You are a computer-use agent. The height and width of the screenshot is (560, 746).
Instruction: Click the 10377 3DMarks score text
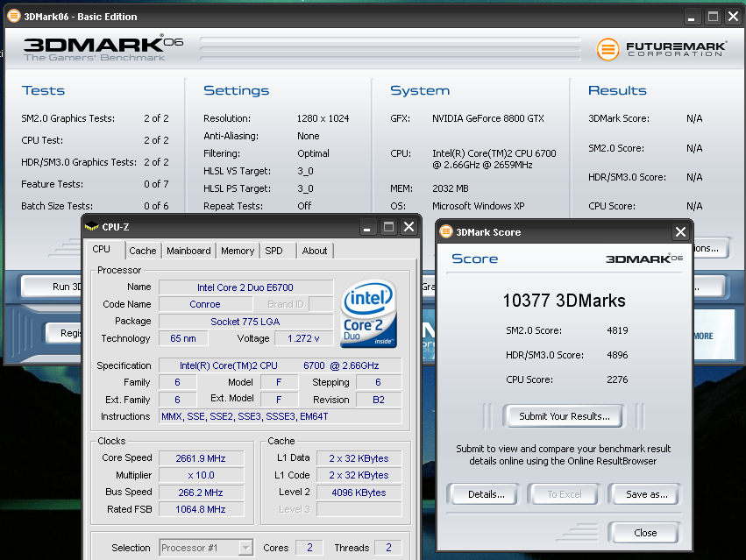[x=564, y=301]
